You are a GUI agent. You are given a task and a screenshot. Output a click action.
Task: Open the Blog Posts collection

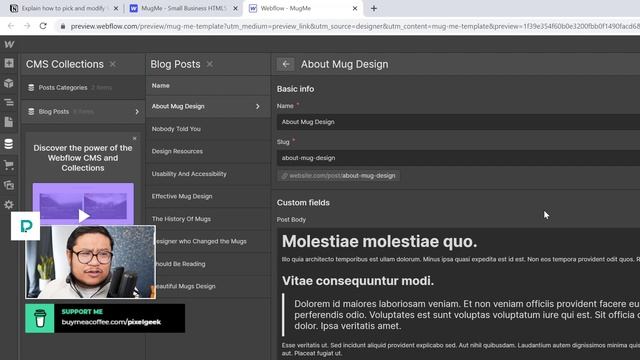(x=82, y=111)
